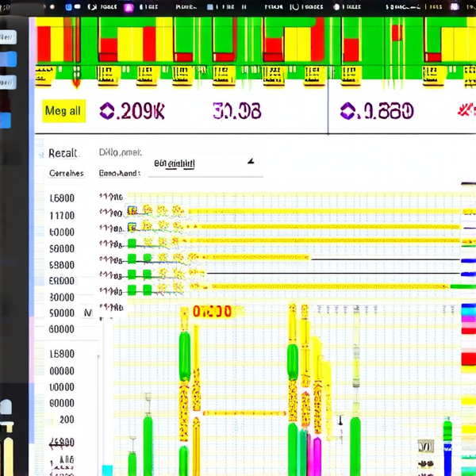Open the dropdown arrow beside the garbled field
This screenshot has height=476, width=476.
pos(251,162)
